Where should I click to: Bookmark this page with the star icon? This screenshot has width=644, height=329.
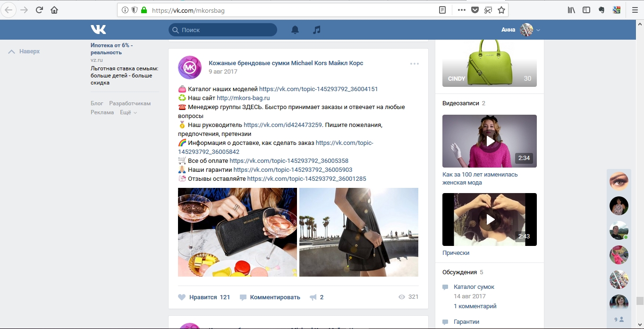(501, 10)
